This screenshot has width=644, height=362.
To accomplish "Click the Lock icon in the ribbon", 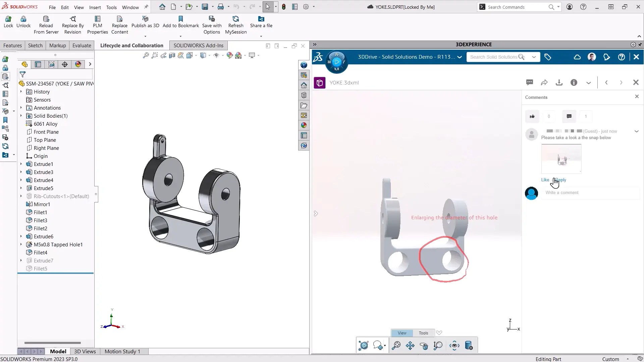I will coord(8,19).
